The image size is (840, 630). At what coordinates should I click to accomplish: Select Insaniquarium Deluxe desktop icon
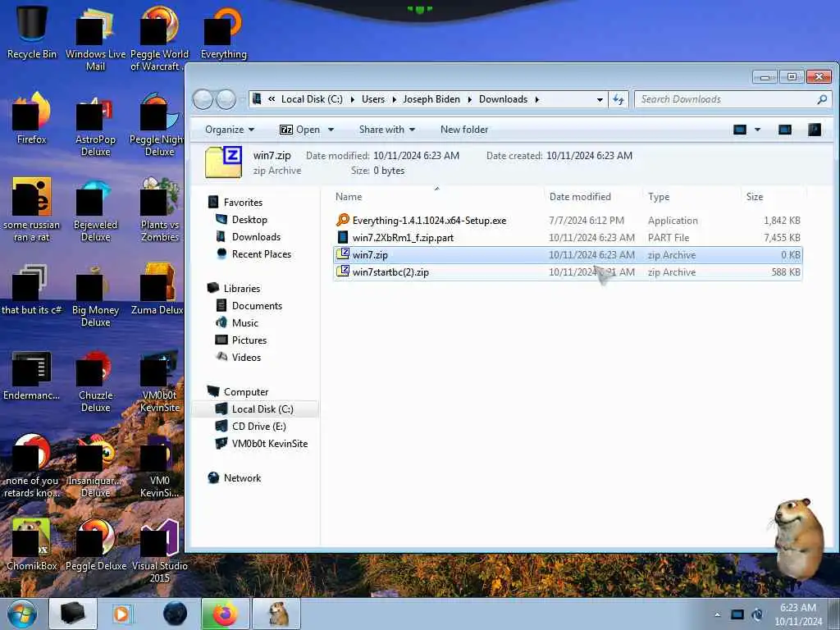pos(95,466)
